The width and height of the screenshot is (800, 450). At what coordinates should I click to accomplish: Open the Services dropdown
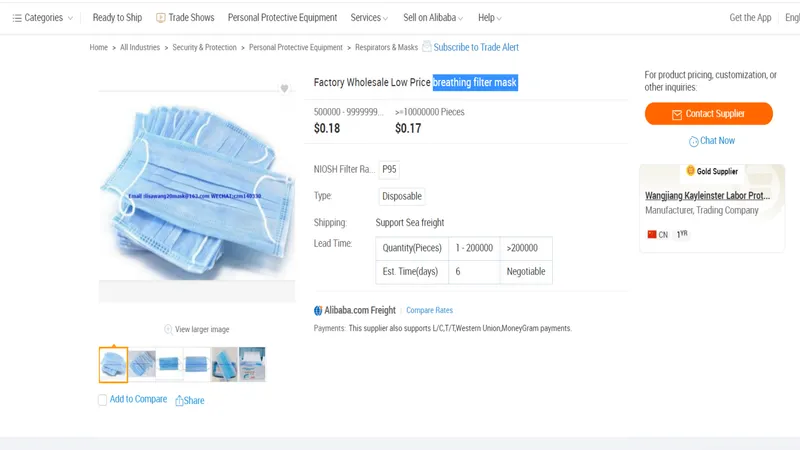369,18
